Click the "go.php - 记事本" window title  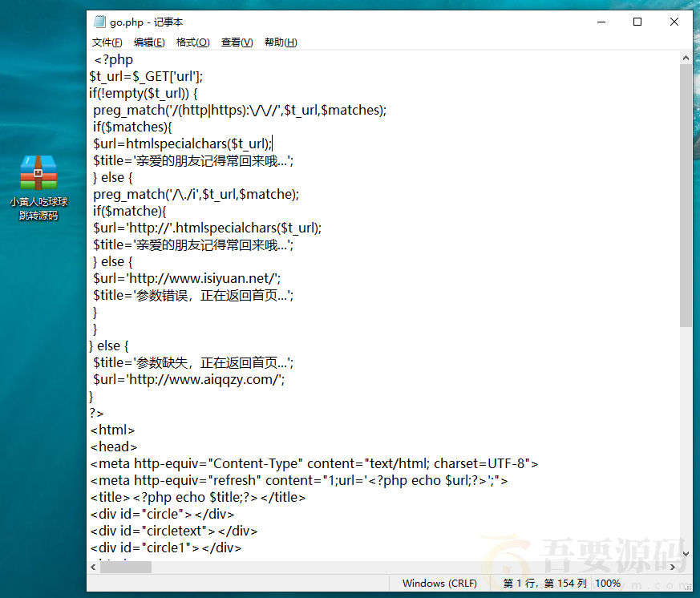click(147, 22)
